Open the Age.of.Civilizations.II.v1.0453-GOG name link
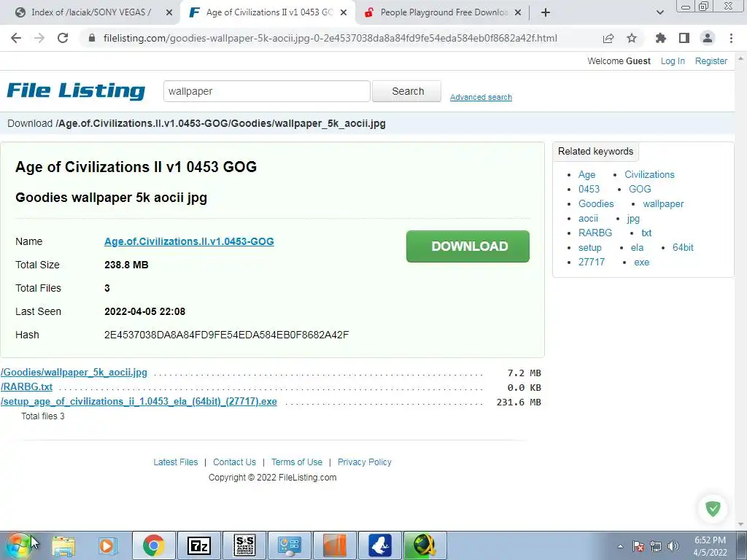This screenshot has width=747, height=560. tap(189, 241)
